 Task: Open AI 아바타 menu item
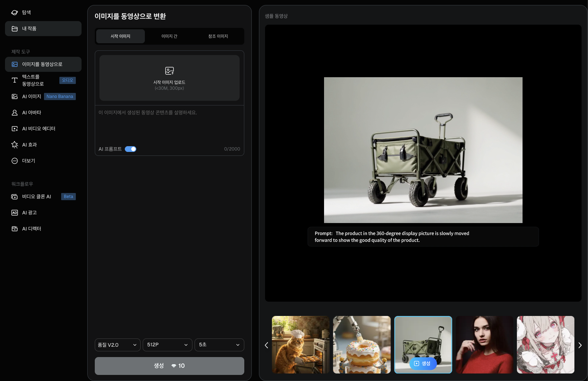coord(43,113)
